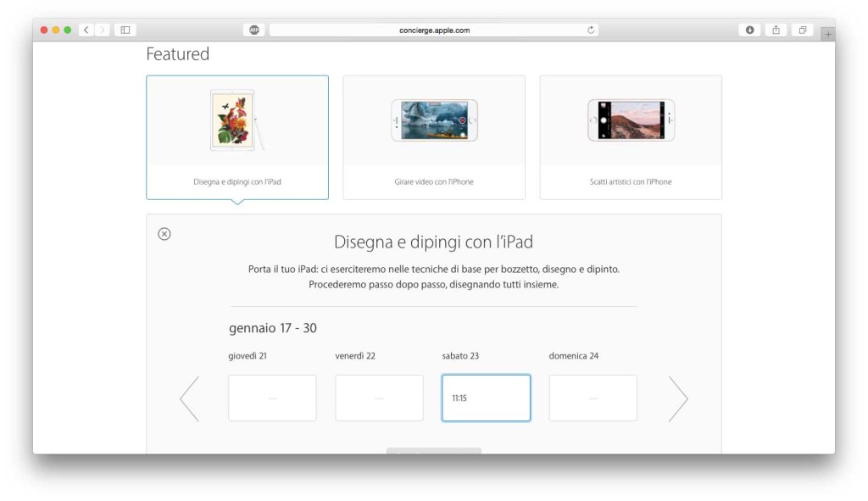This screenshot has width=868, height=501.
Task: Collapse session details via circled X
Action: (x=164, y=233)
